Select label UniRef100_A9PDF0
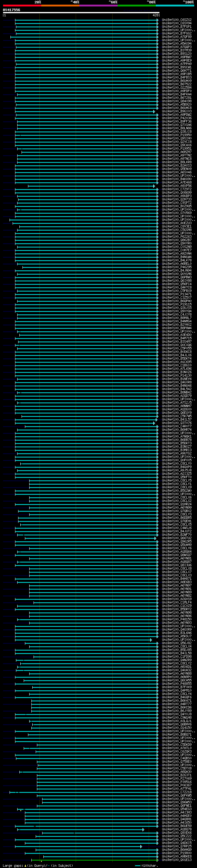 (x=177, y=91)
